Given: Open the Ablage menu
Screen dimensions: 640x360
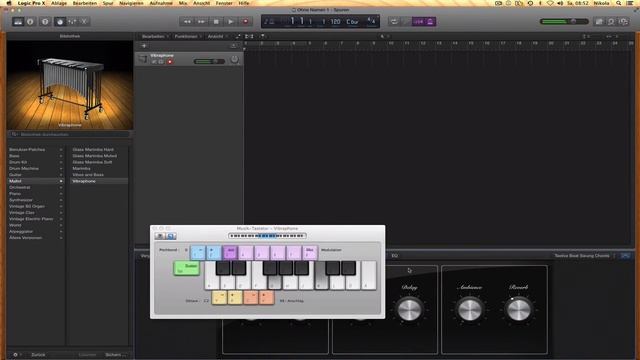Looking at the screenshot, I should click(x=59, y=3).
